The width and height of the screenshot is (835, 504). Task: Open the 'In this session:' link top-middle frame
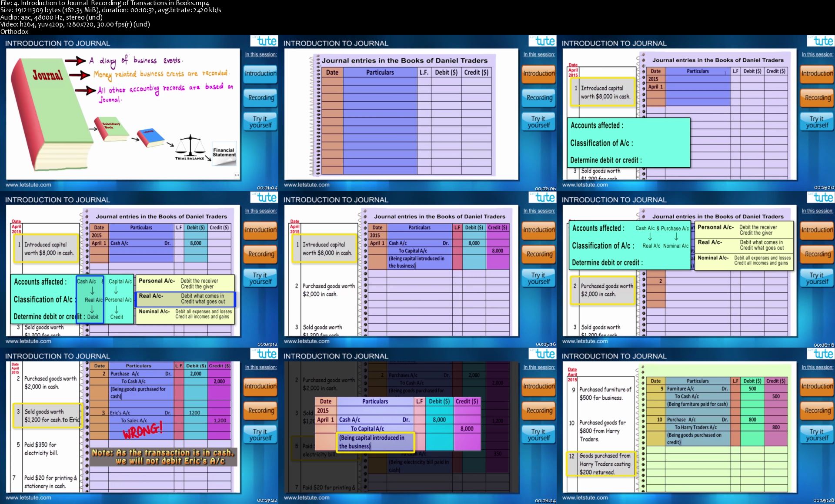[539, 54]
